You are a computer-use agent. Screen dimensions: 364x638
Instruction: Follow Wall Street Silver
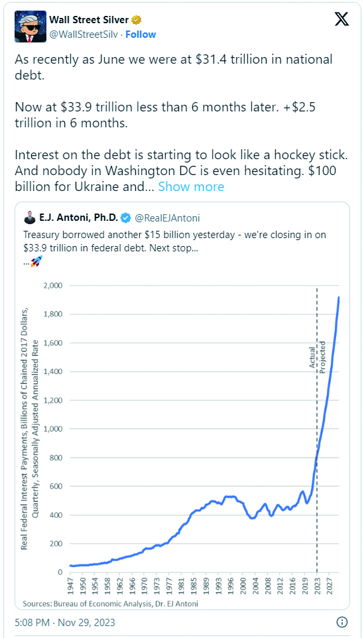[x=141, y=34]
